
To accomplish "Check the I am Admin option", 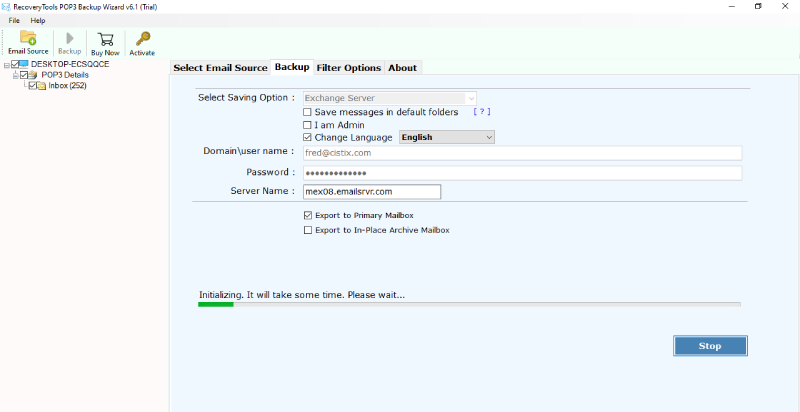I will click(308, 125).
